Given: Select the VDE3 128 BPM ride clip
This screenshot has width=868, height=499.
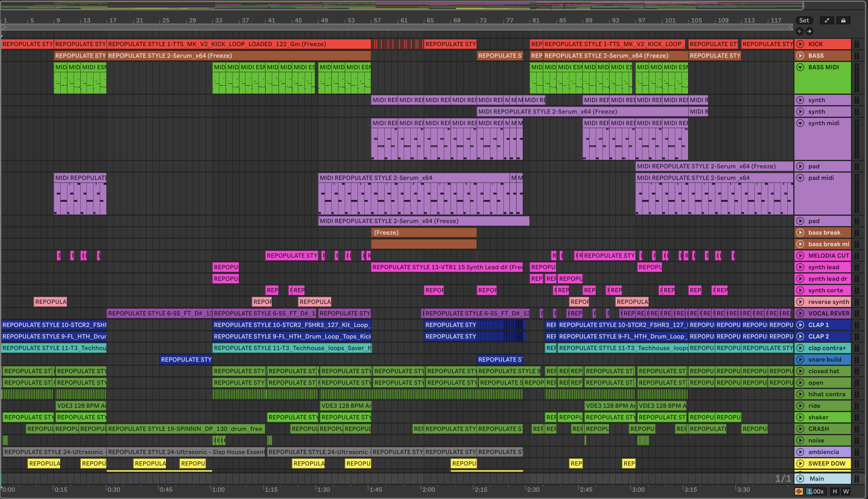Looking at the screenshot, I should (81, 406).
